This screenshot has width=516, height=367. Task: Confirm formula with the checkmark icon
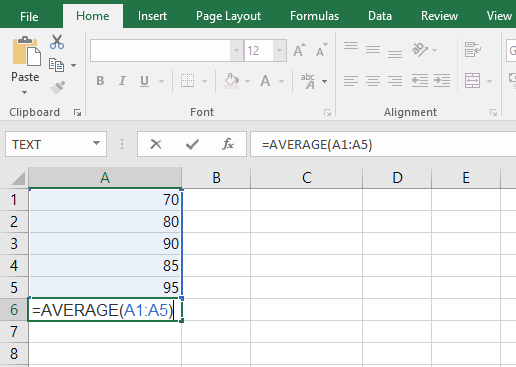[192, 144]
